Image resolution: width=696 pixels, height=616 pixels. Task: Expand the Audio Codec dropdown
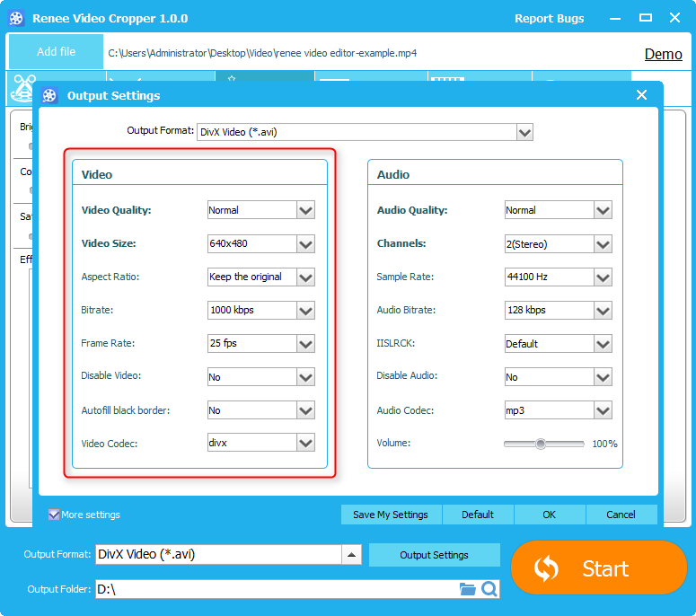[x=603, y=410]
